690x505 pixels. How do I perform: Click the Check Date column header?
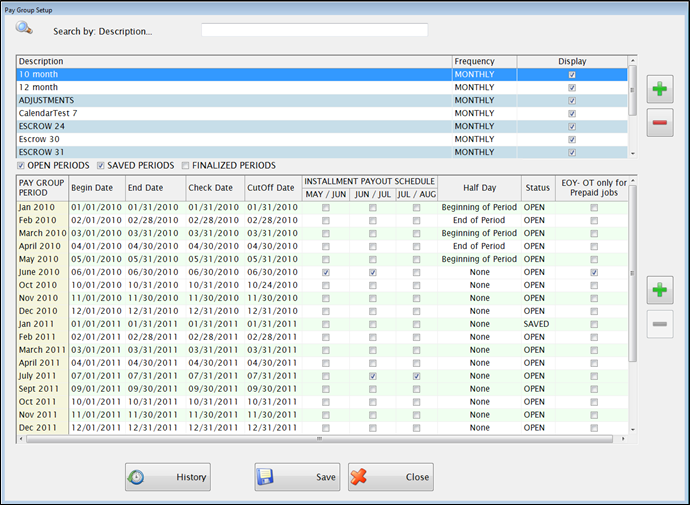point(215,188)
